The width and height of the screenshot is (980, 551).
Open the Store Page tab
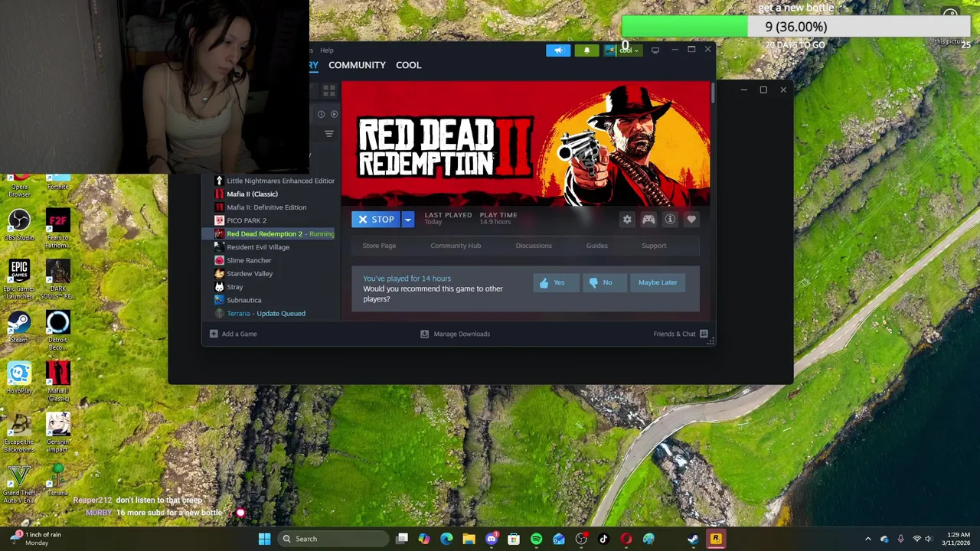click(379, 246)
